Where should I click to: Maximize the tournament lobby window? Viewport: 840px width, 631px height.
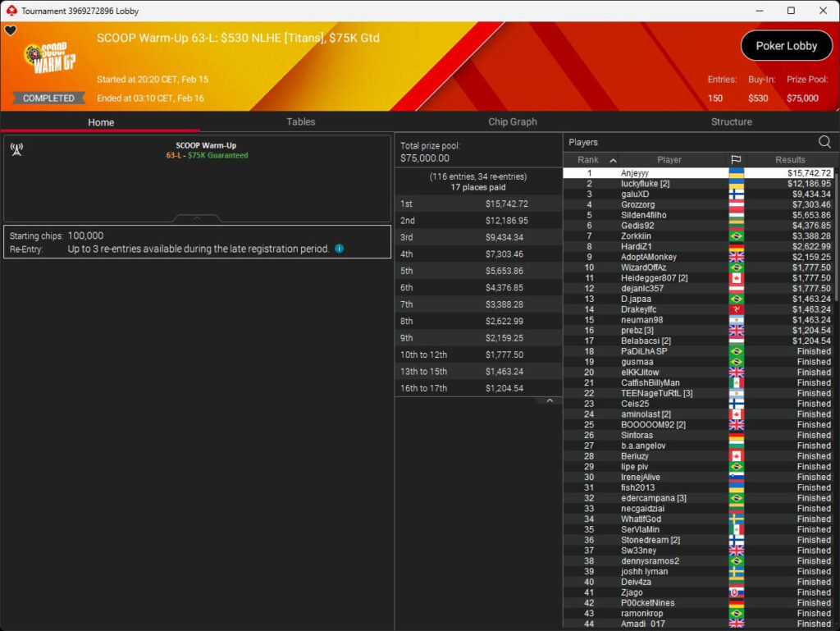click(791, 11)
